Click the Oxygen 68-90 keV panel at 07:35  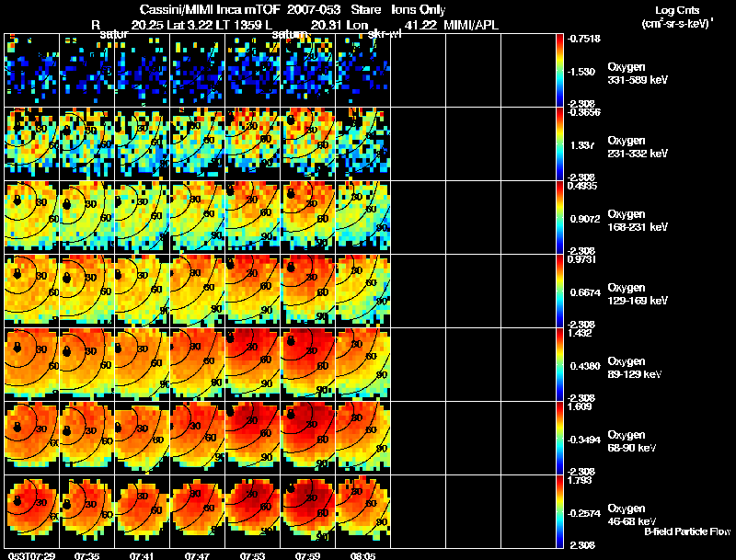coord(86,438)
